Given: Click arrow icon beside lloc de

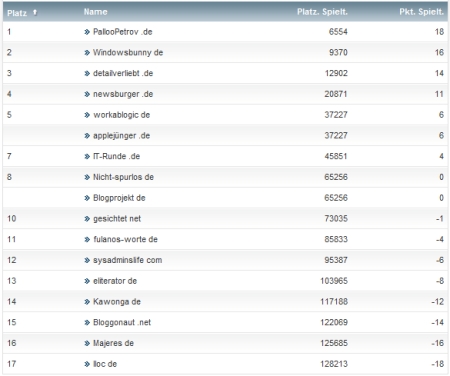Looking at the screenshot, I should coord(87,364).
